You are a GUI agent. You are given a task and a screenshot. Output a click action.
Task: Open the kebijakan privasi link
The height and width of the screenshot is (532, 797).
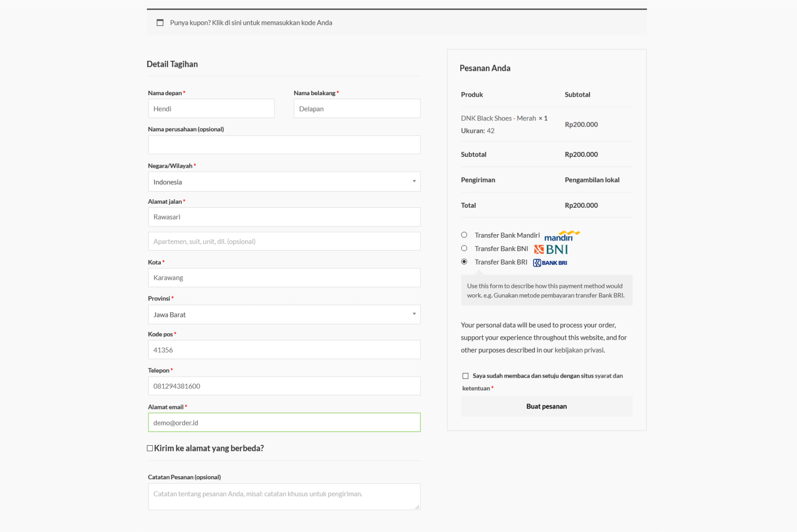pos(579,350)
